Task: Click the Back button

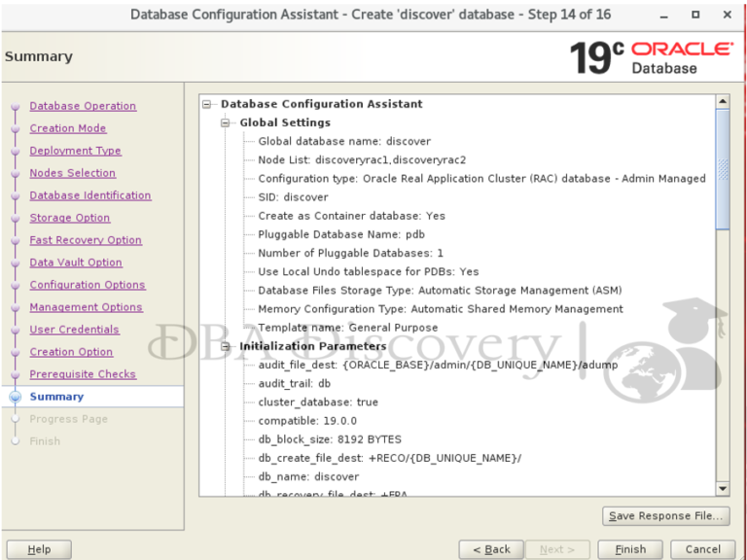Action: coord(491,549)
